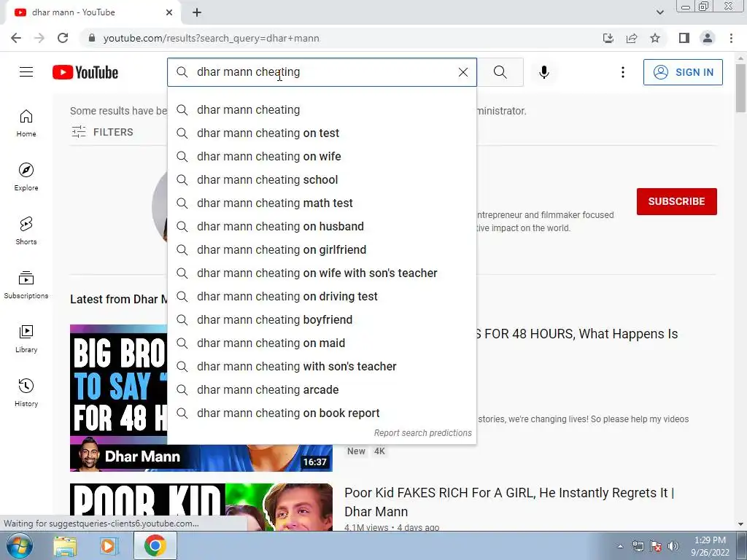Pick suggestion "dhar mann cheating with son's teacher"
The height and width of the screenshot is (560, 747).
(322, 367)
